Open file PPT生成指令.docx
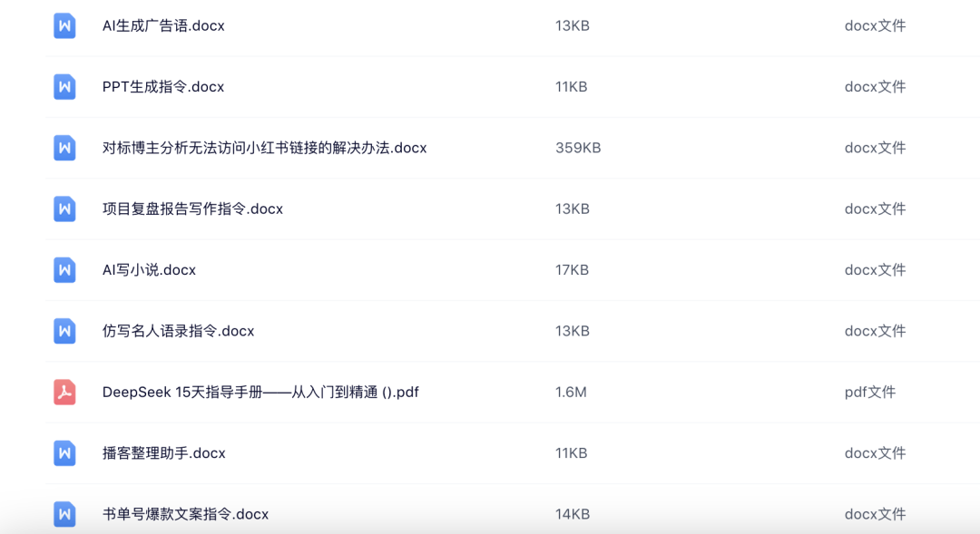Screen dimensions: 980x534 163,87
